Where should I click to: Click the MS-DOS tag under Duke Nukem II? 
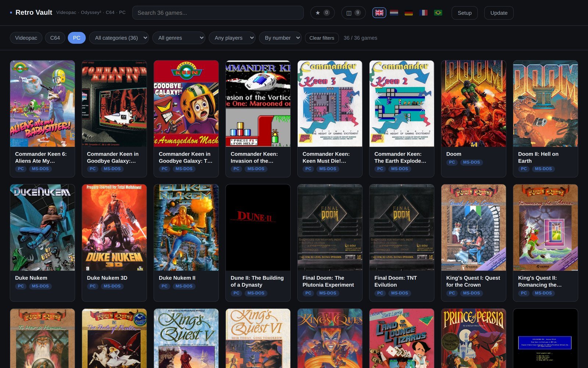(184, 286)
